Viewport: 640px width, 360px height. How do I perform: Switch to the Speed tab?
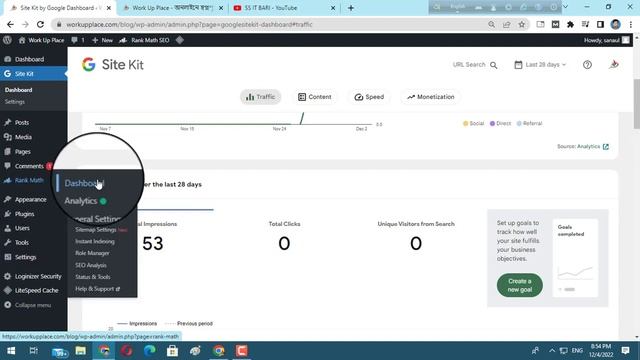(x=369, y=97)
